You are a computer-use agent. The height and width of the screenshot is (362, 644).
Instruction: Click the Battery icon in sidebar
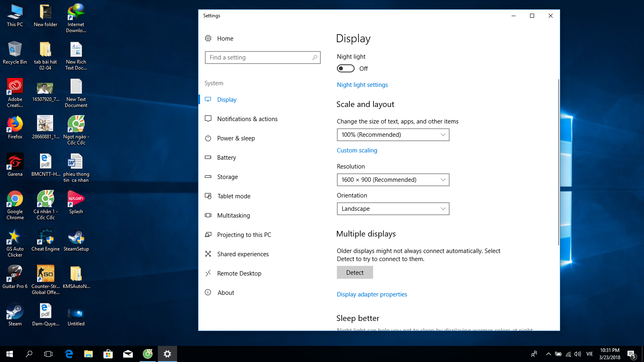pos(208,157)
